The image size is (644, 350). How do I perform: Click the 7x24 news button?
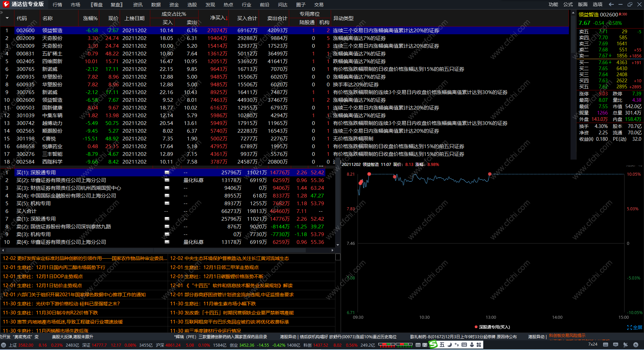pyautogui.click(x=593, y=344)
